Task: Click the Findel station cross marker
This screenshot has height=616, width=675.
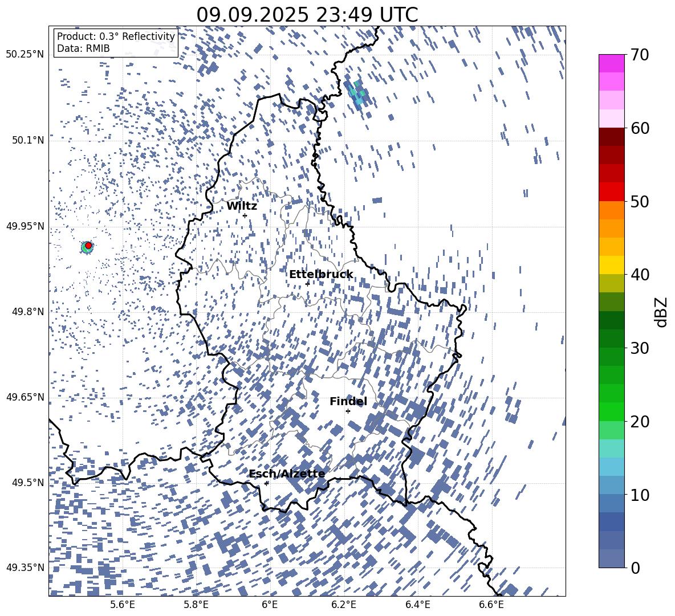Action: [348, 411]
